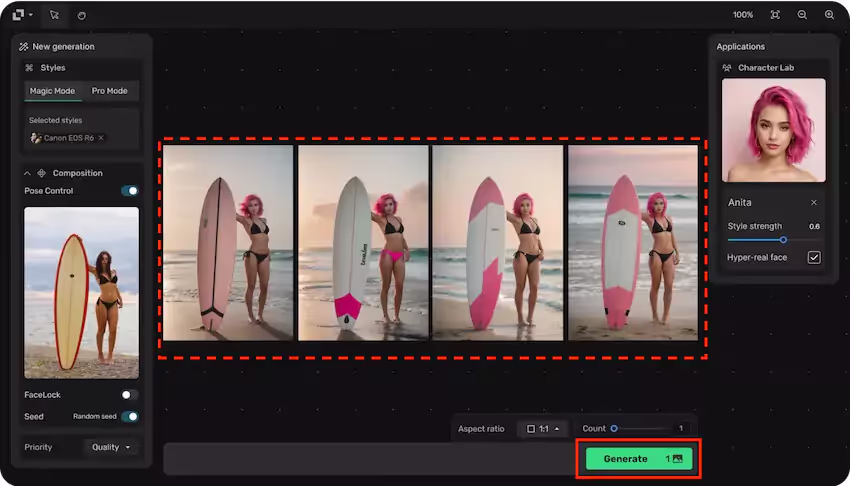Select third generated image with pink-white surfboard
Screen dimensions: 850x486
point(498,243)
